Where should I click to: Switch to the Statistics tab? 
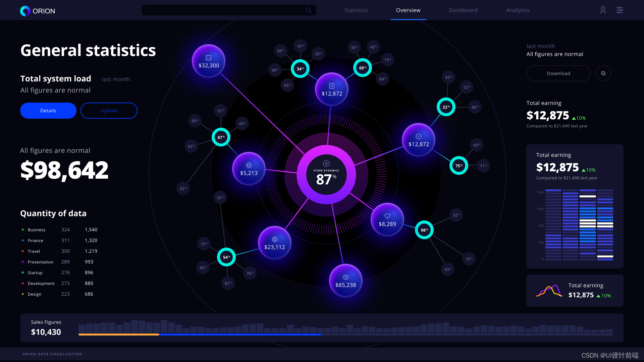(x=356, y=10)
